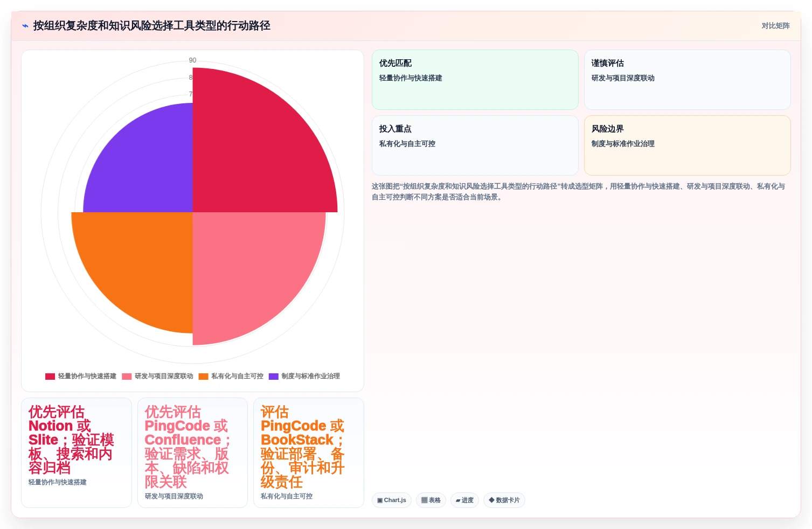The width and height of the screenshot is (812, 529).
Task: Click the axis tick label 90
Action: (192, 60)
